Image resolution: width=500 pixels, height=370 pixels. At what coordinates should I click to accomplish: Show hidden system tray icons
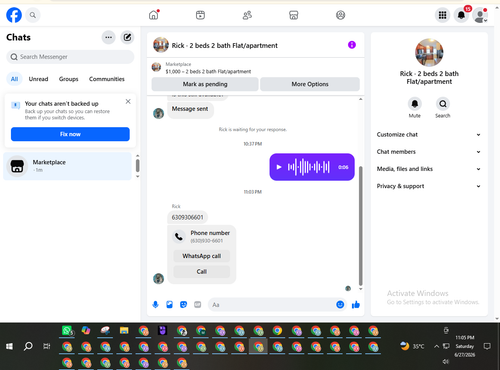pos(436,347)
